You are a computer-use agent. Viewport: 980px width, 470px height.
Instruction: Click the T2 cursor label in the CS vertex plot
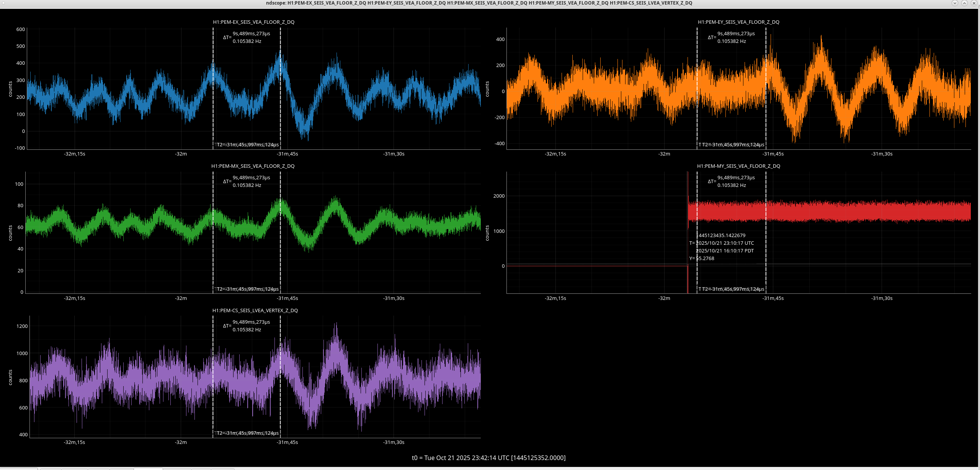coord(247,433)
